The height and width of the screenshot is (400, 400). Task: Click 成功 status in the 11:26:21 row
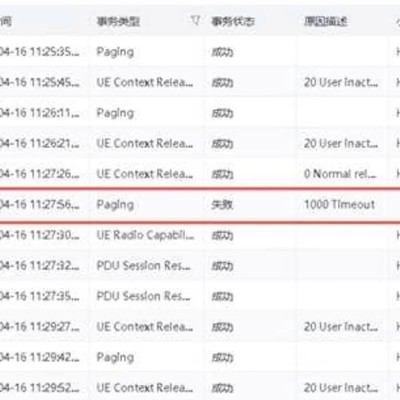tap(222, 144)
